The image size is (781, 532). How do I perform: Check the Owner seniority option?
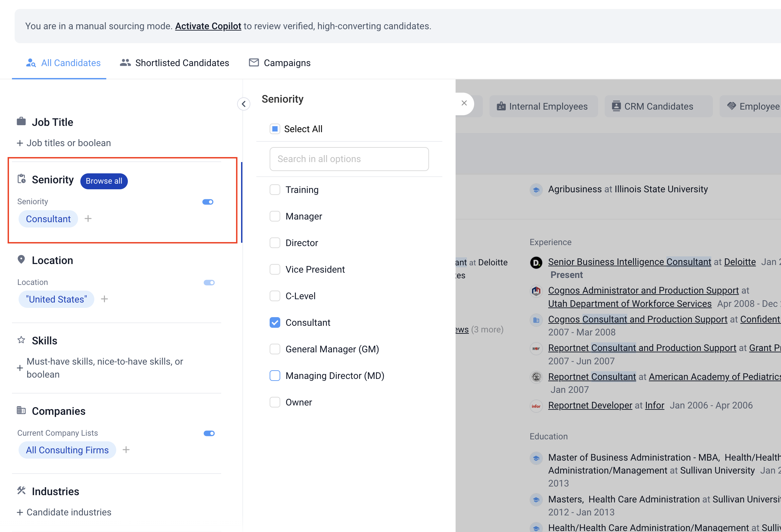point(275,402)
